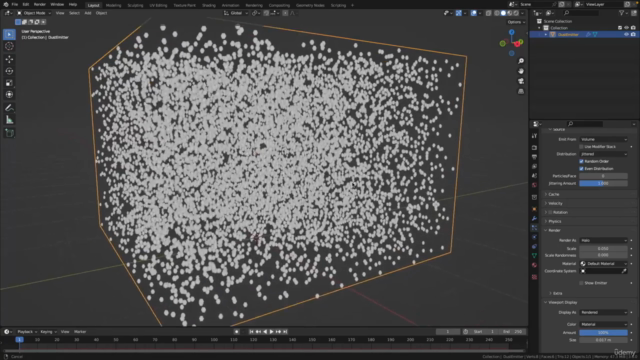Switch perspective/orthographic grid icon
Viewport: 640px width, 360px height.
point(521,91)
